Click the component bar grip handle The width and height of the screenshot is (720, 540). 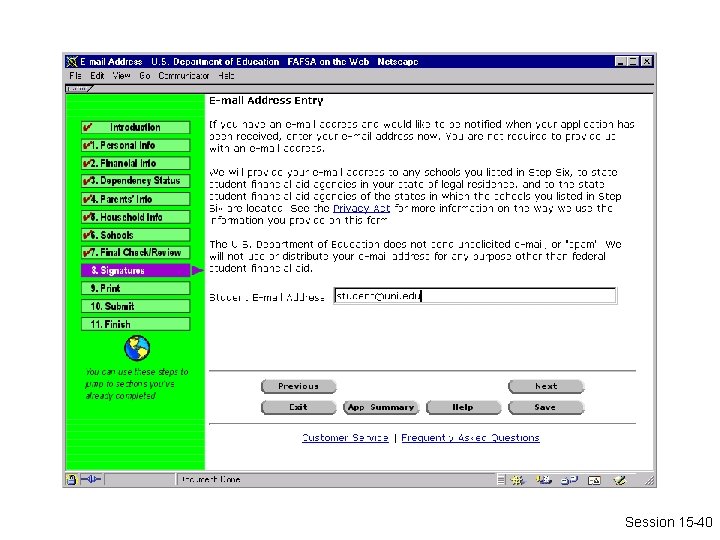coord(501,480)
